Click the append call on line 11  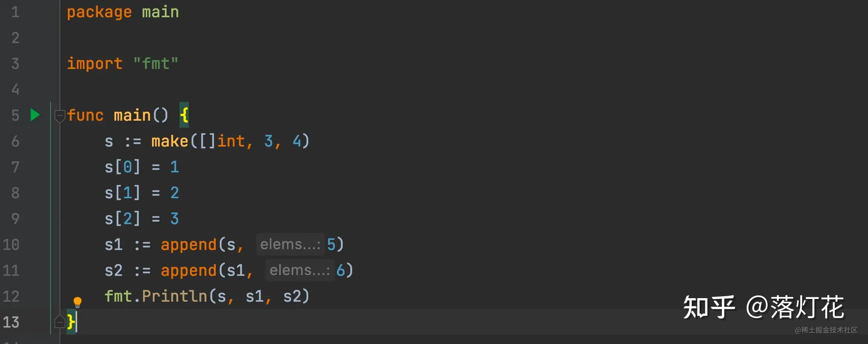188,270
